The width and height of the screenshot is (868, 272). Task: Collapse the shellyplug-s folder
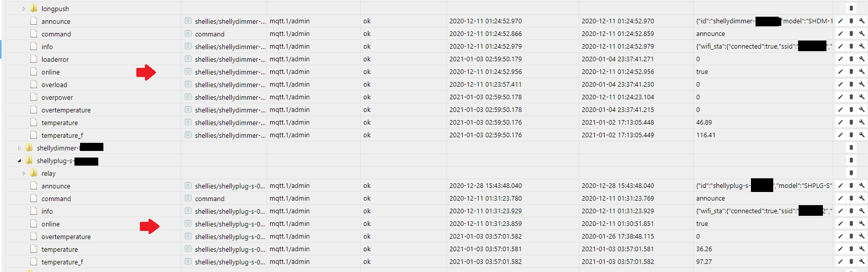[19, 161]
